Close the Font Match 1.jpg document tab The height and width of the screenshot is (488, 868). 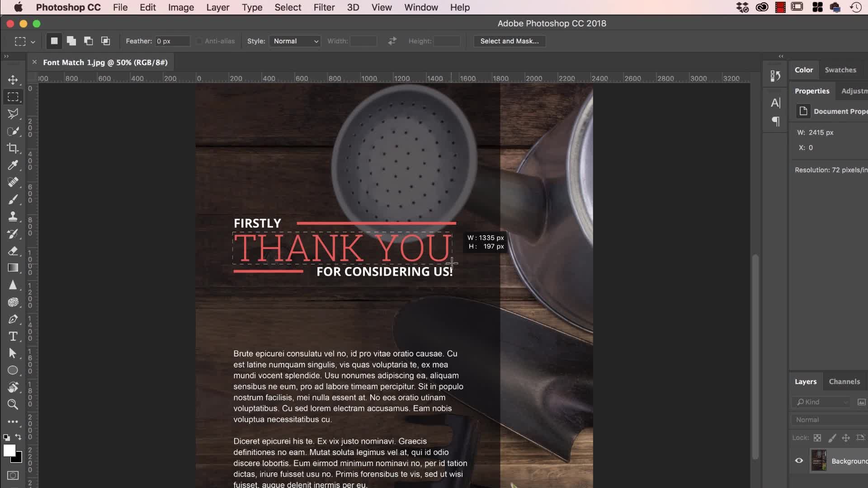pyautogui.click(x=34, y=62)
